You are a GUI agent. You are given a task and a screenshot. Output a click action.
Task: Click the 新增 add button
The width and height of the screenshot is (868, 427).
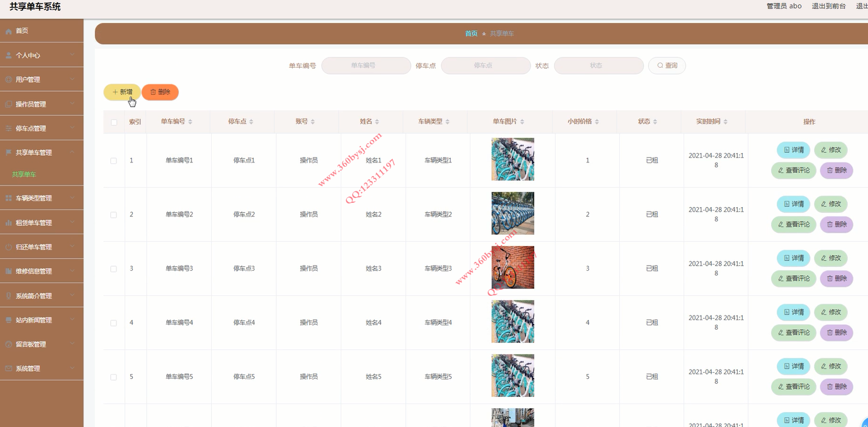122,92
